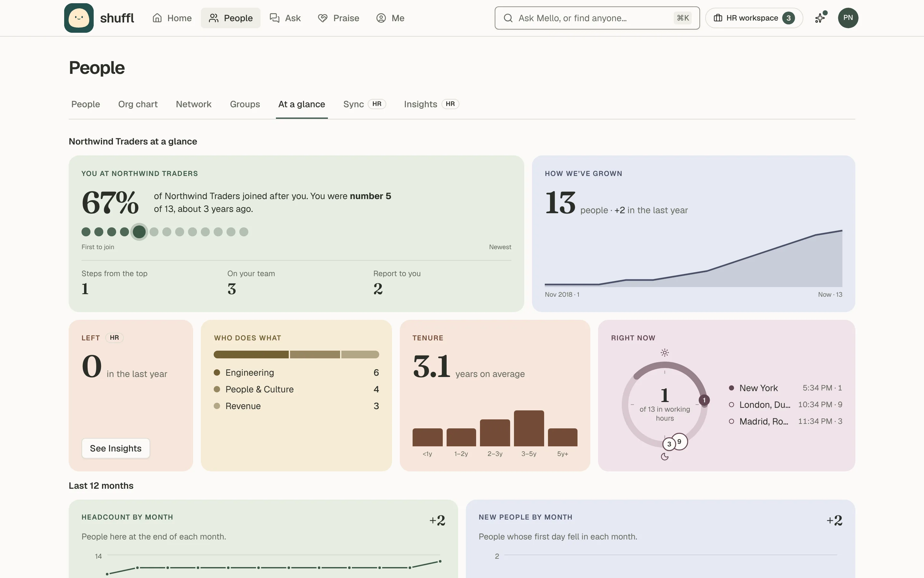Click the Engineering segment of the bar
Screen dimensions: 924x578
(251, 355)
